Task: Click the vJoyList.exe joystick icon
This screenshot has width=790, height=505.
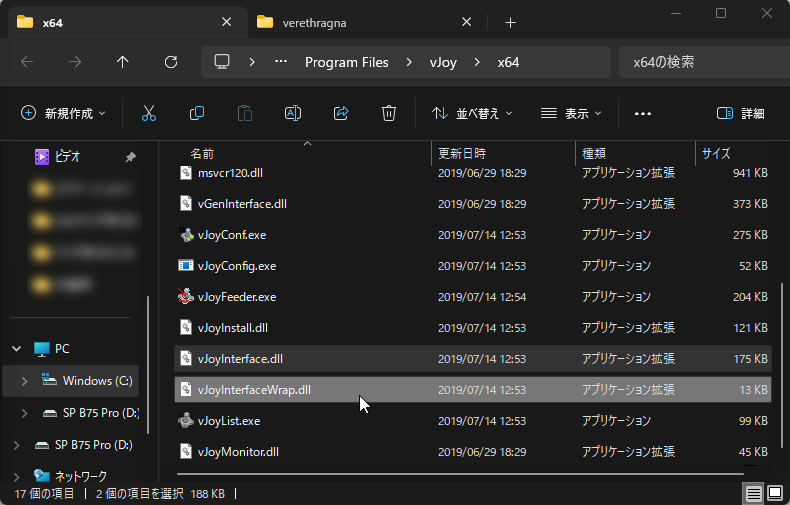Action: pyautogui.click(x=186, y=420)
